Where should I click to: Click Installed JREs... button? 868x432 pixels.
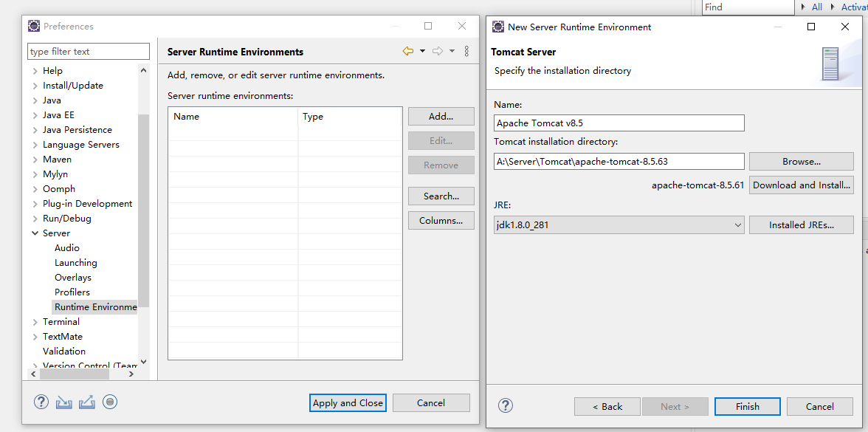pyautogui.click(x=801, y=224)
